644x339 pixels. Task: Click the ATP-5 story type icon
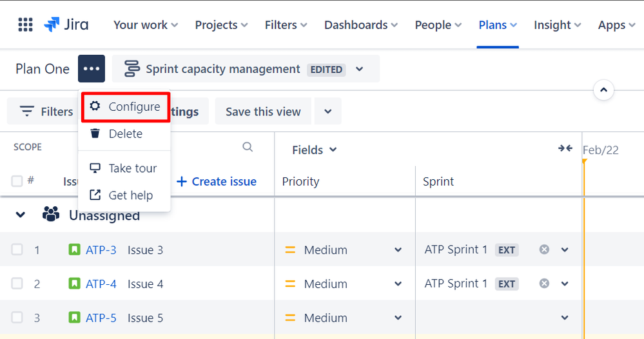coord(74,317)
